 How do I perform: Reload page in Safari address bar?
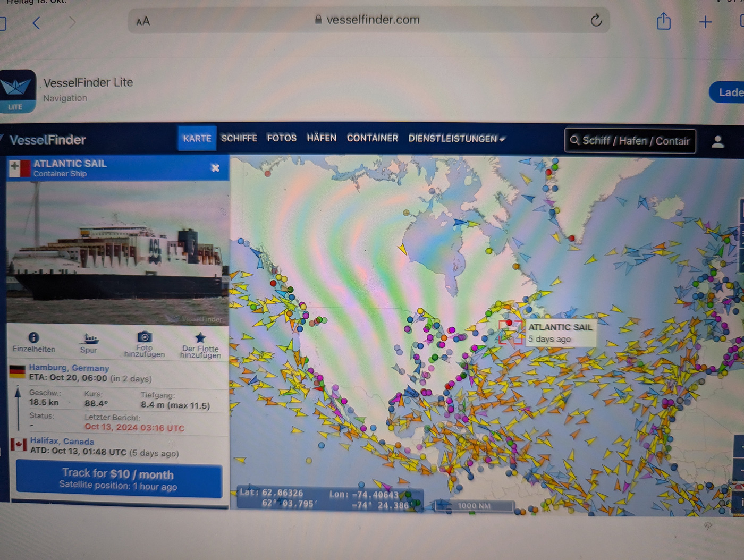click(x=596, y=21)
